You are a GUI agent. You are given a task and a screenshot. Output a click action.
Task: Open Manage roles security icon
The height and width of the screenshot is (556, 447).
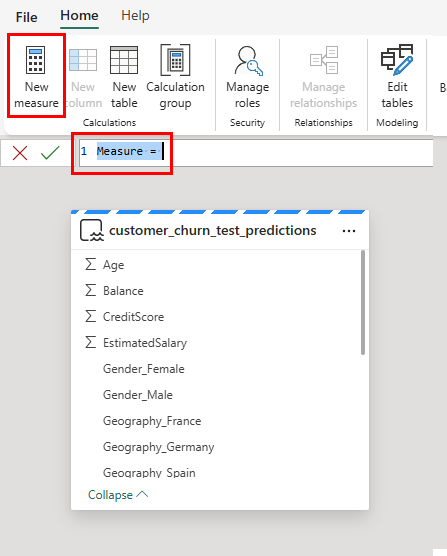pyautogui.click(x=247, y=61)
